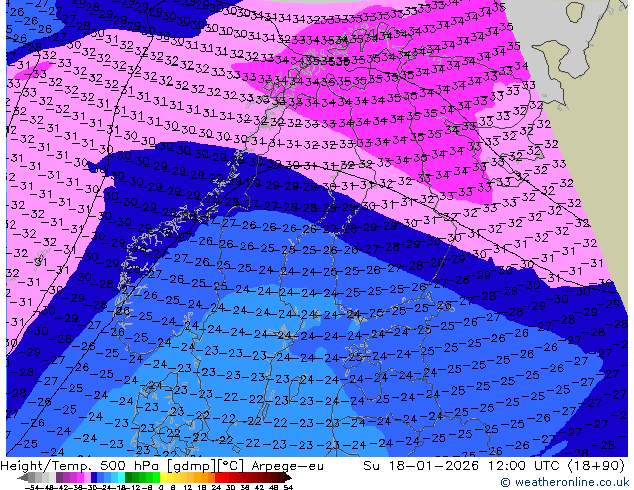Click the dark green -12 legend swatch
Screen dimensions: 634x490
tap(129, 477)
